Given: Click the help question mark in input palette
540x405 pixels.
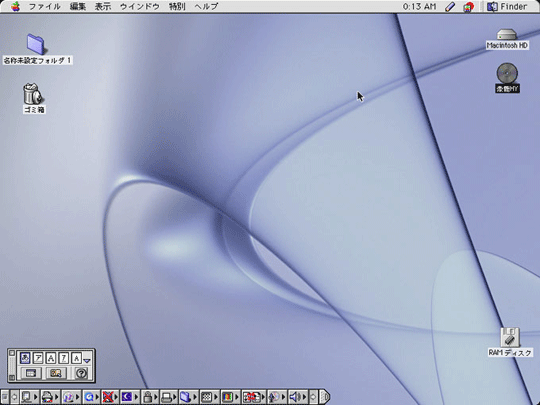Looking at the screenshot, I should point(81,373).
